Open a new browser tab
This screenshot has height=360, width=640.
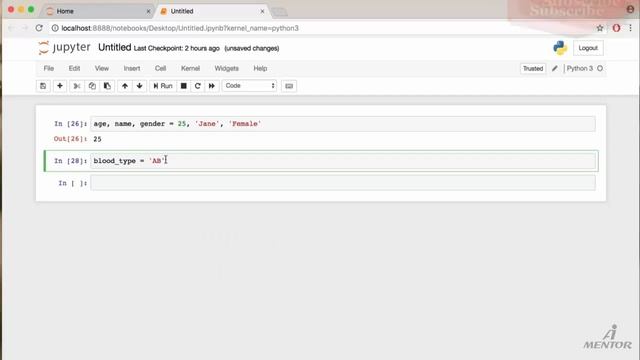tap(280, 12)
